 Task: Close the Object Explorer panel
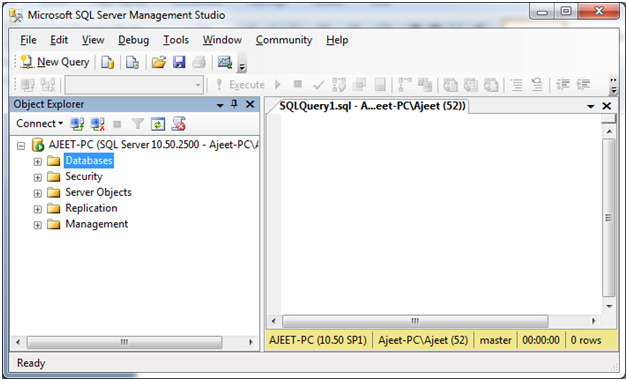coord(250,105)
